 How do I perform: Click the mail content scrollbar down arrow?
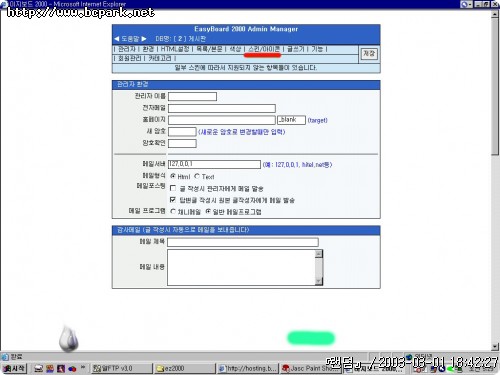319,281
